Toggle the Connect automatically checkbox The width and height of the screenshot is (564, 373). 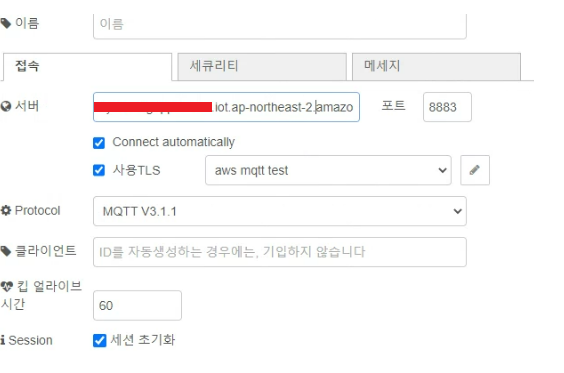coord(99,143)
